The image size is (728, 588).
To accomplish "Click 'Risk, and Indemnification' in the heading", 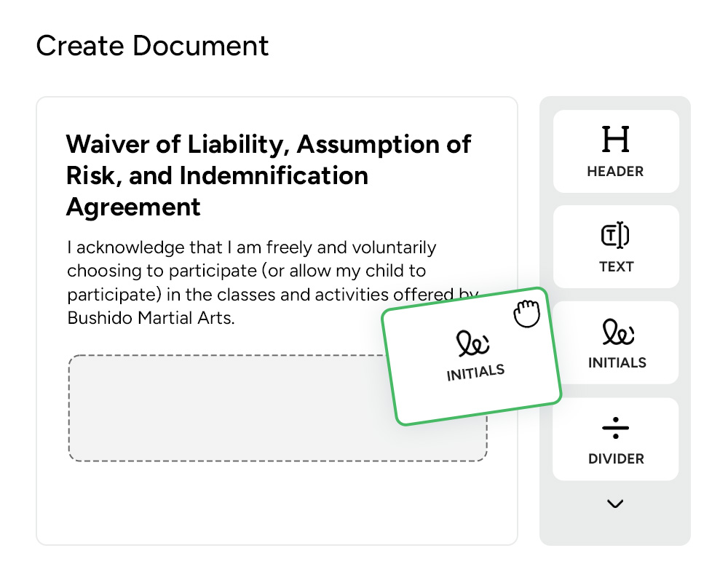I will coord(217,175).
